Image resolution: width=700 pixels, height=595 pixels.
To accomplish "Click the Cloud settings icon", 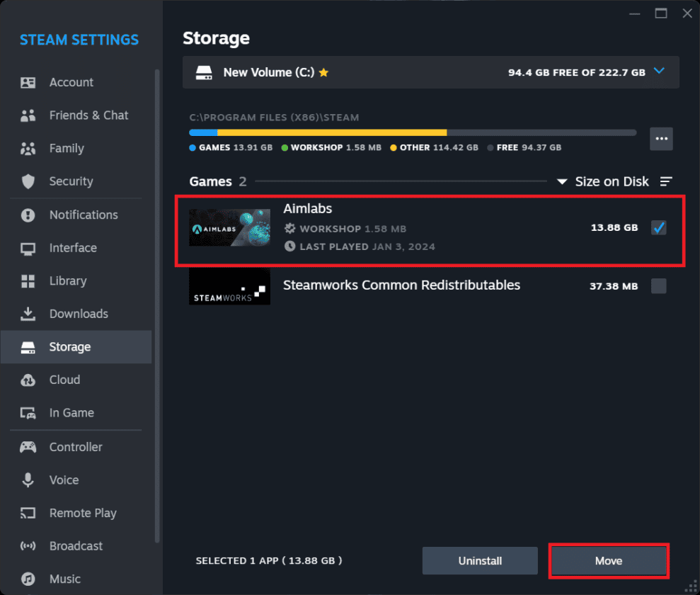I will [28, 380].
